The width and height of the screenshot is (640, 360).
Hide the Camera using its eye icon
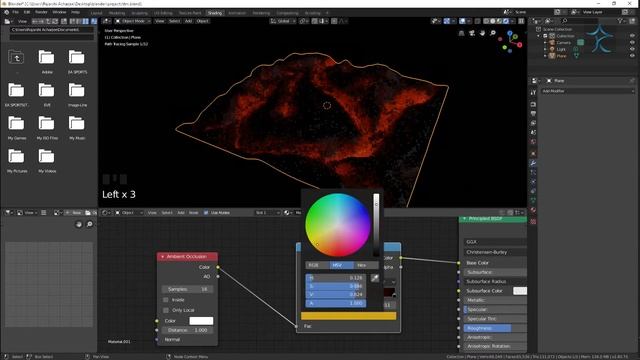coord(632,42)
